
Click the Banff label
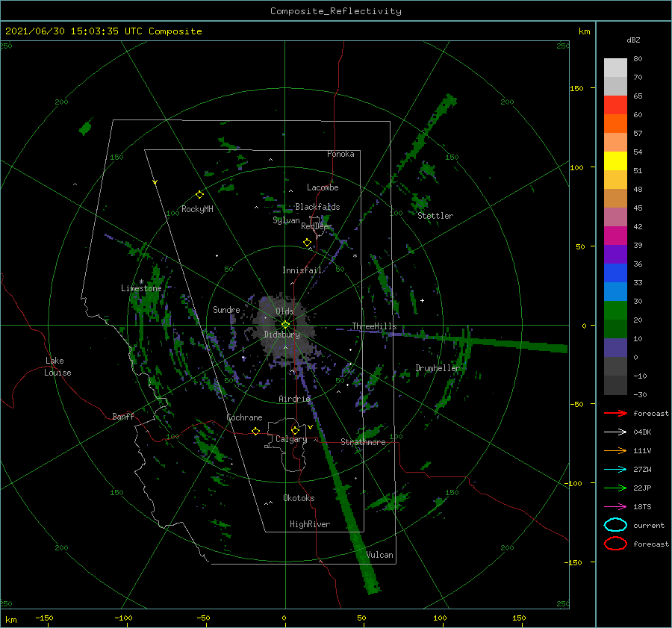click(x=123, y=416)
